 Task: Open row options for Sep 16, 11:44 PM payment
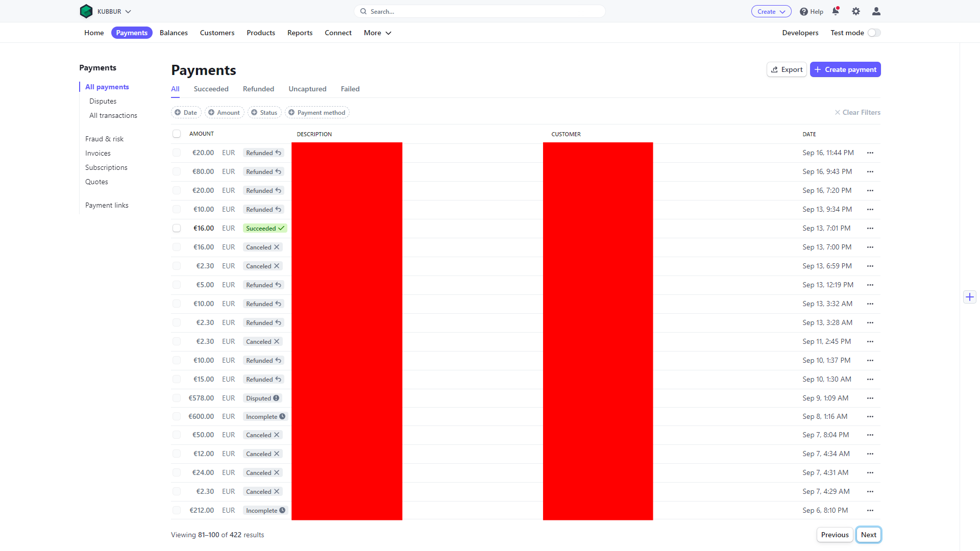pos(870,153)
